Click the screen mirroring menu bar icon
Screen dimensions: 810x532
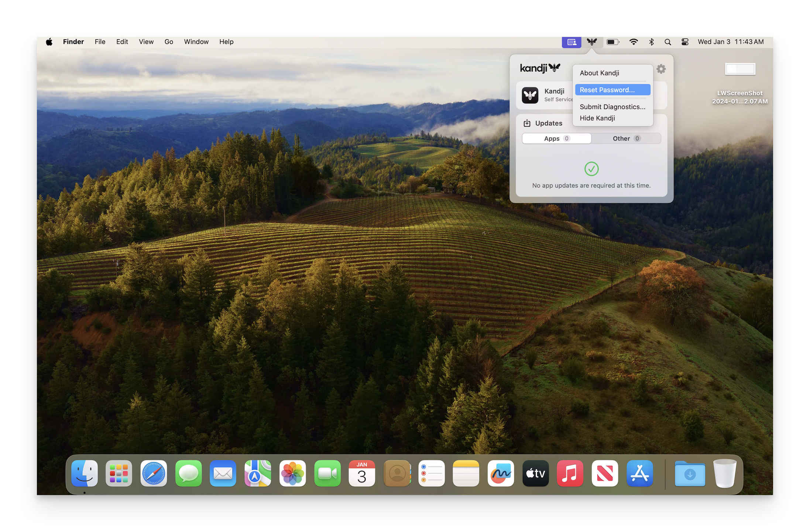pyautogui.click(x=572, y=42)
